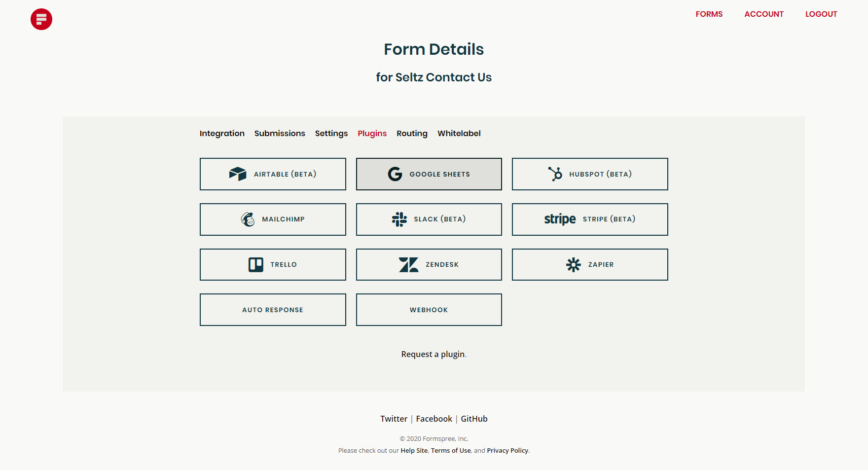Viewport: 868px width, 470px height.
Task: Click the Request a plugin link
Action: [x=433, y=354]
